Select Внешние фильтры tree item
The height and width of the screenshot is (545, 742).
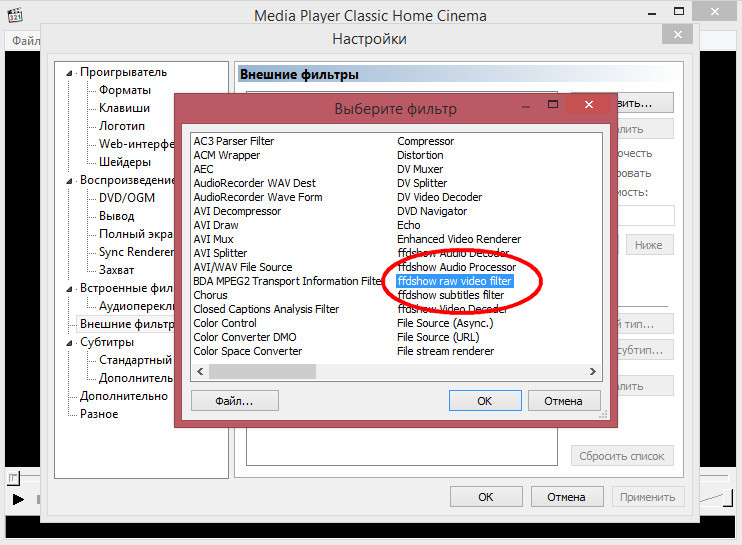pos(127,324)
